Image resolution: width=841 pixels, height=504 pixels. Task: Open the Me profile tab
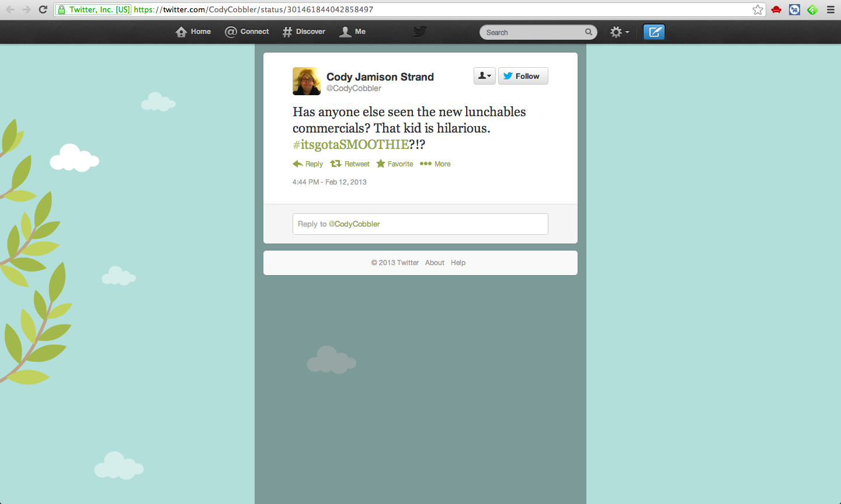[353, 32]
